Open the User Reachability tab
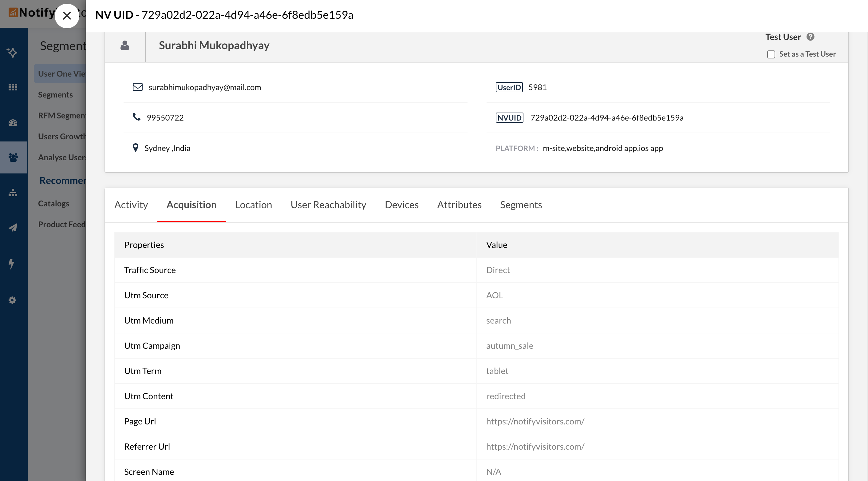 coord(328,205)
